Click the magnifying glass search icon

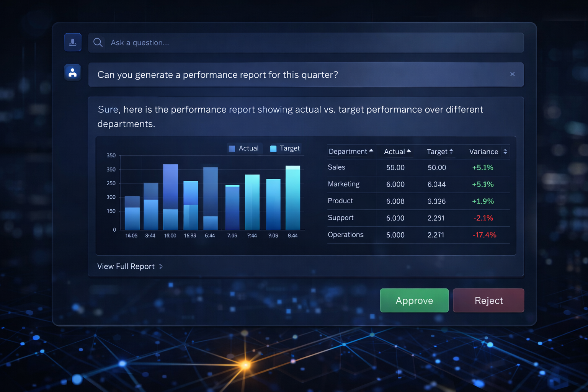pyautogui.click(x=98, y=42)
